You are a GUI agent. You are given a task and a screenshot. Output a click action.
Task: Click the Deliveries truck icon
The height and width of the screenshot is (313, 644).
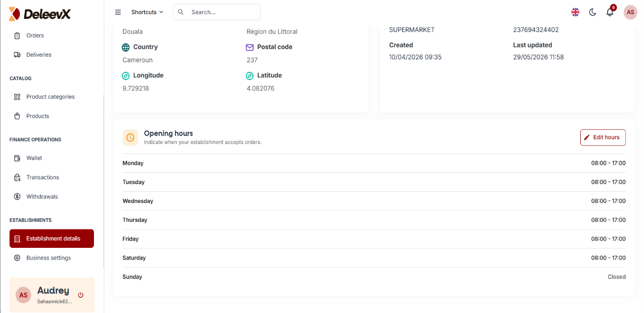(x=17, y=55)
